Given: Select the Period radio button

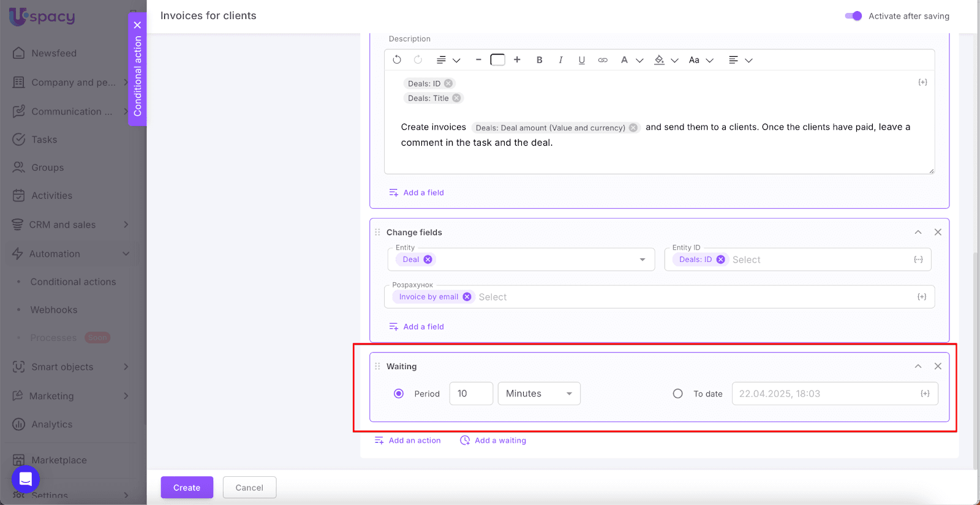Looking at the screenshot, I should coord(399,394).
